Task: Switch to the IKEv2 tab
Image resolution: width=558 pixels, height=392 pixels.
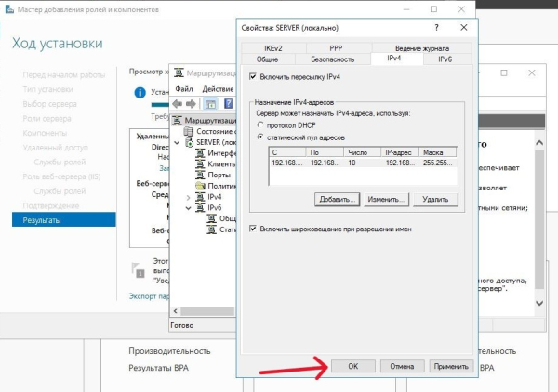Action: 273,48
